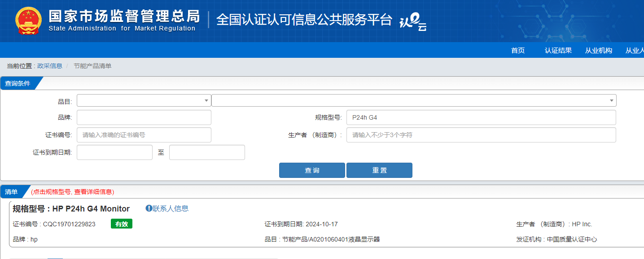Click the certificate number CQC19701229823
The image size is (644, 259).
69,224
